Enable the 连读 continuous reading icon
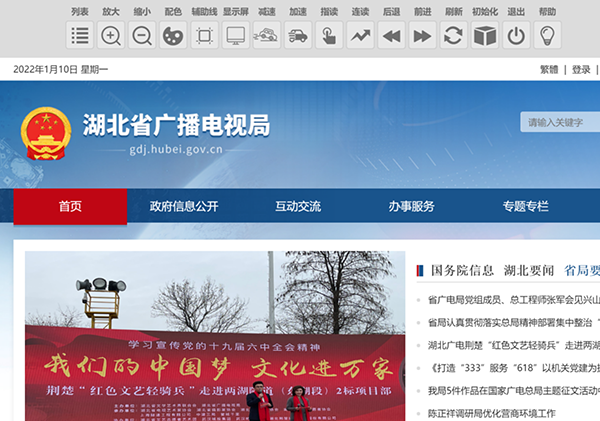Viewport: 600px width, 421px height. click(x=360, y=35)
